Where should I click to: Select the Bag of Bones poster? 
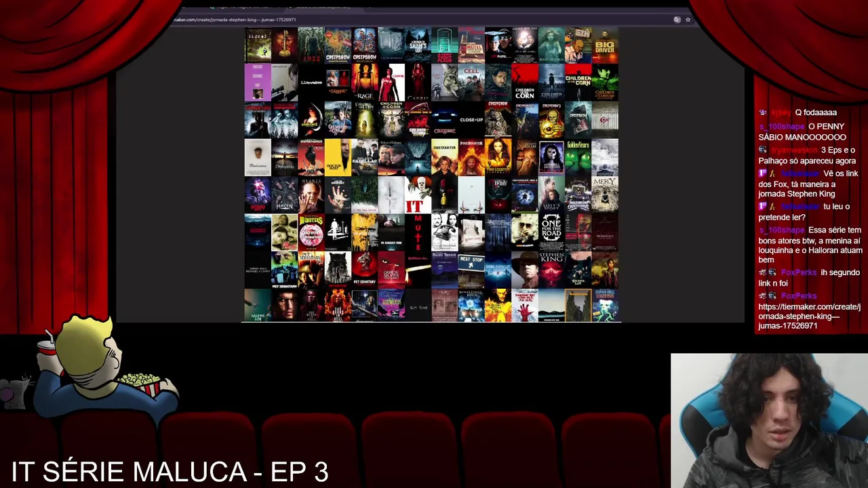(551, 45)
